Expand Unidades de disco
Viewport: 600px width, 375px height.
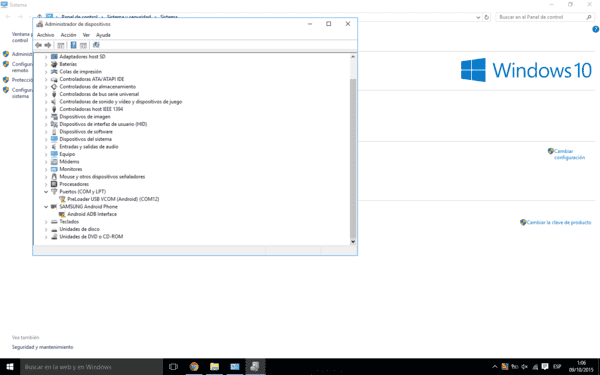tap(46, 229)
